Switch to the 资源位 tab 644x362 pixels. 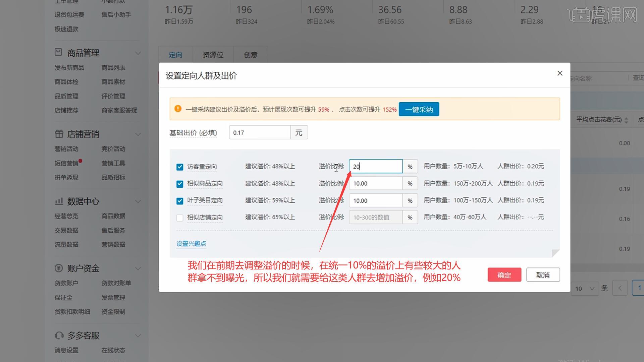click(213, 55)
